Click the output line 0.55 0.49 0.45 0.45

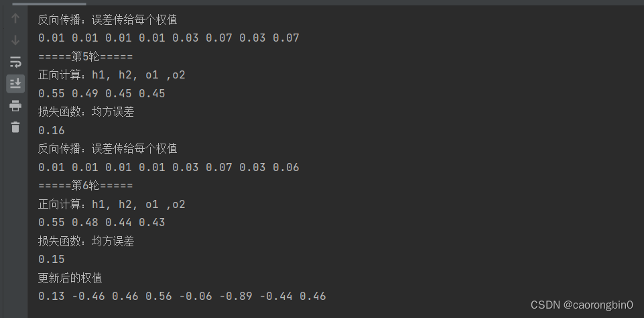pyautogui.click(x=101, y=94)
